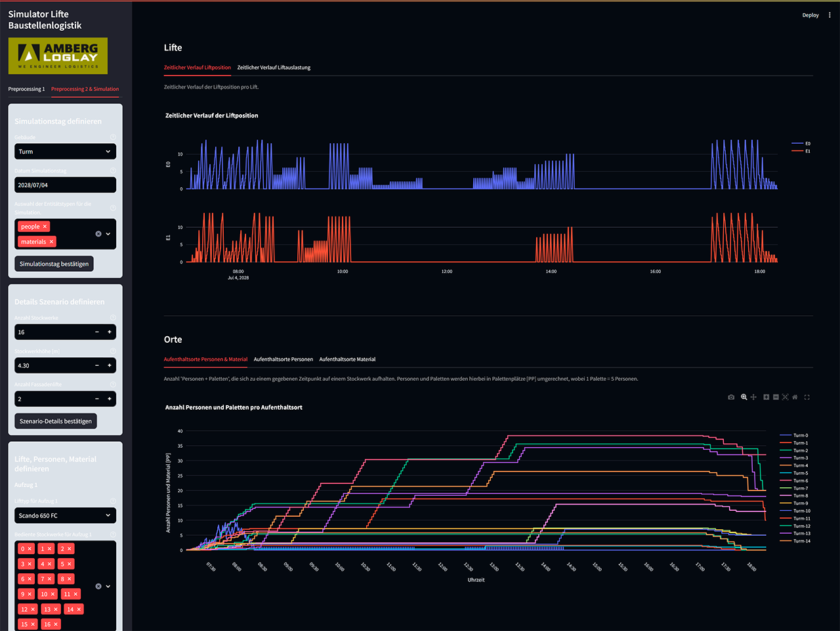Toggle E0 trace in lift position legend
Viewport: 840px width, 631px height.
[x=801, y=143]
